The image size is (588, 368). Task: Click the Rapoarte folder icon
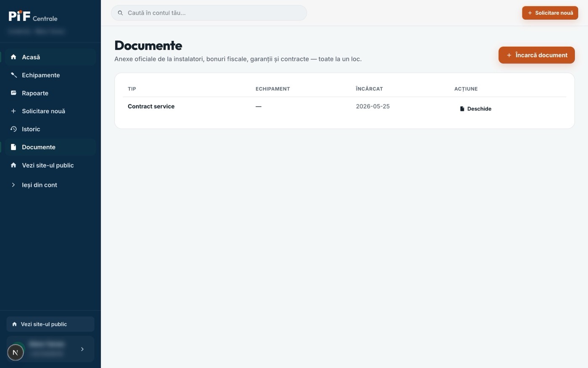13,93
